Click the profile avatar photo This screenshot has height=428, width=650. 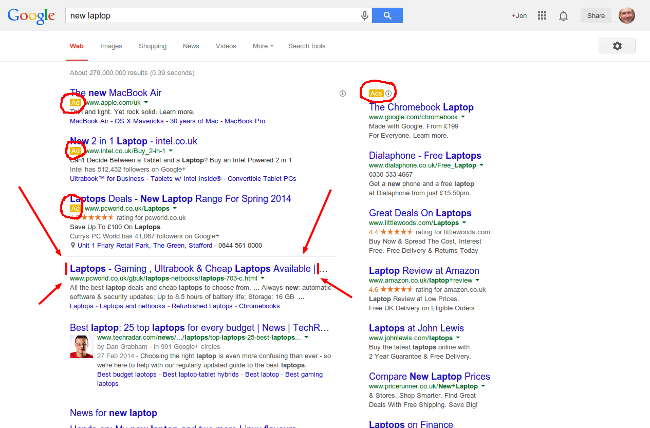pyautogui.click(x=627, y=16)
